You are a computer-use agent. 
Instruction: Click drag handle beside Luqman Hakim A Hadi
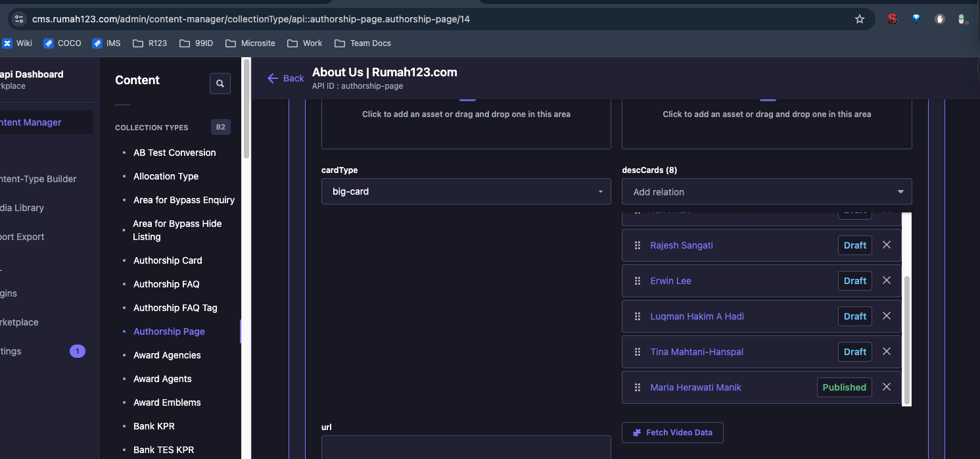tap(637, 316)
